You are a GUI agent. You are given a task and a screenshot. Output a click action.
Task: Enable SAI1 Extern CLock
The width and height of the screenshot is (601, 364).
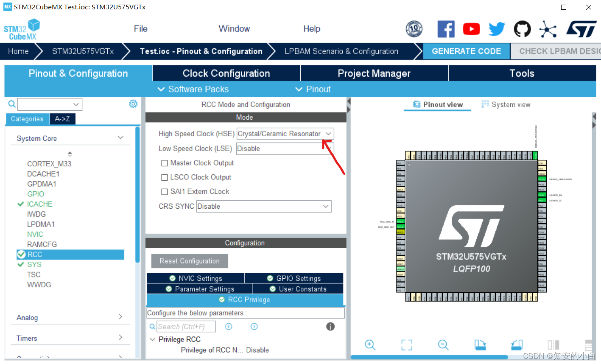click(165, 191)
